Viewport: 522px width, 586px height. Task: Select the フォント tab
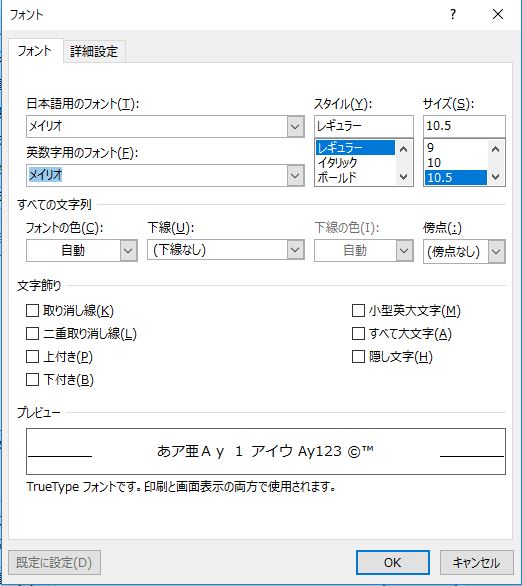(x=35, y=51)
